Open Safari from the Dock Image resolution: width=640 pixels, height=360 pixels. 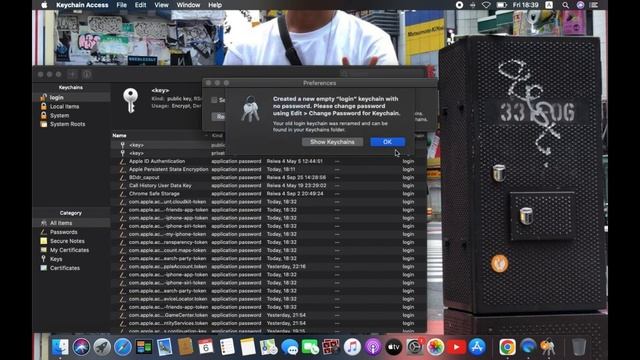(x=122, y=347)
